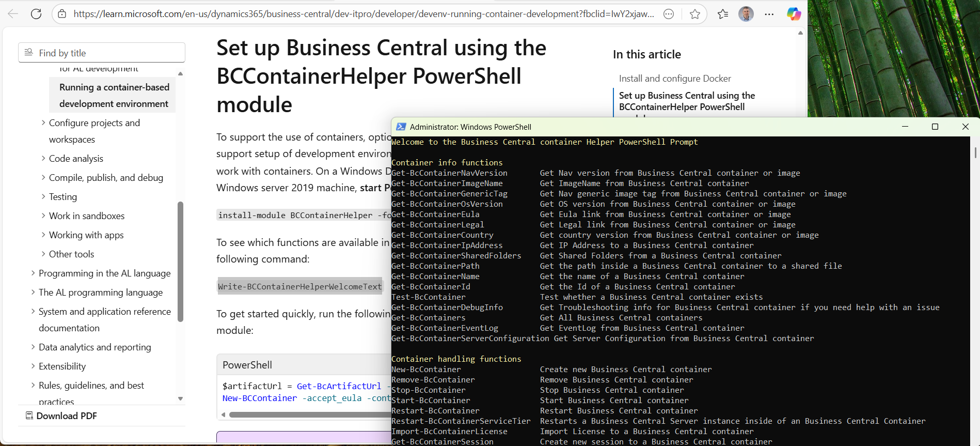Viewport: 980px width, 446px height.
Task: Add page to favorites star icon
Action: (695, 14)
